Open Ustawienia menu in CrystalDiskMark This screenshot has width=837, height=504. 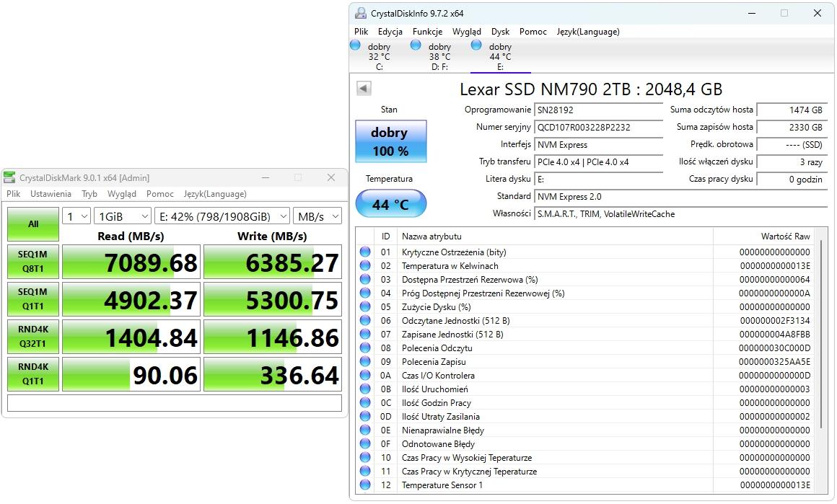(51, 194)
